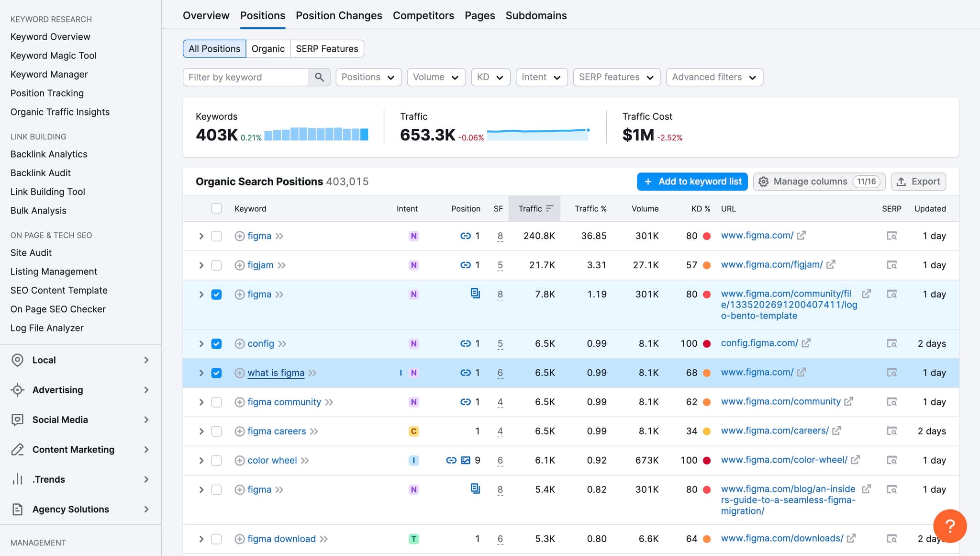Open the SERP snapshot icon for figjam row
Image resolution: width=980 pixels, height=556 pixels.
[891, 265]
